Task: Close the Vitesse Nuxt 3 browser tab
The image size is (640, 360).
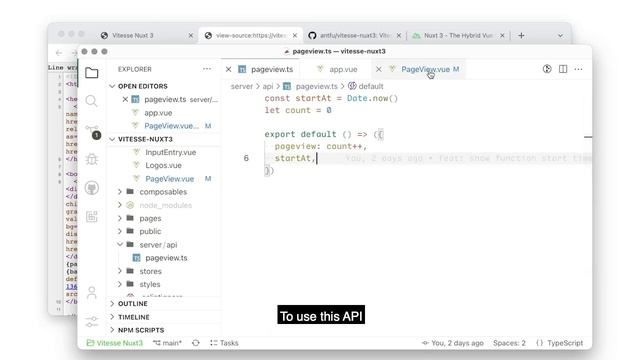Action: [x=191, y=36]
